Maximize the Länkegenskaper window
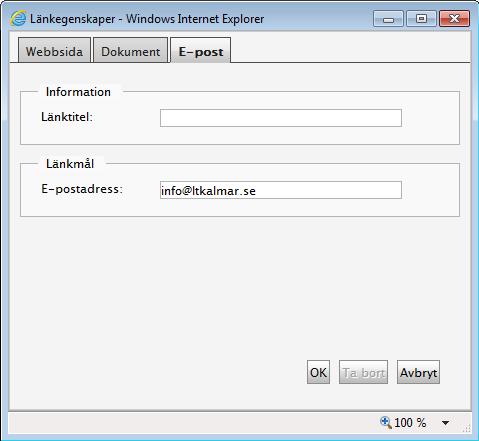The width and height of the screenshot is (479, 441). (x=421, y=19)
